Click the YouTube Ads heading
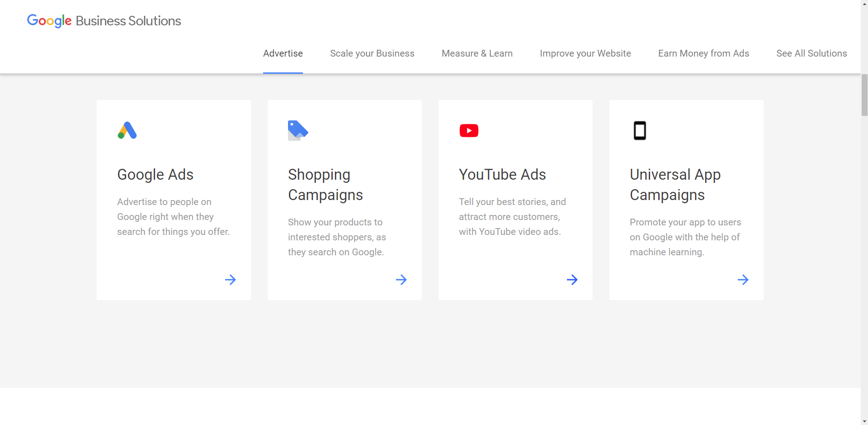 (x=502, y=175)
